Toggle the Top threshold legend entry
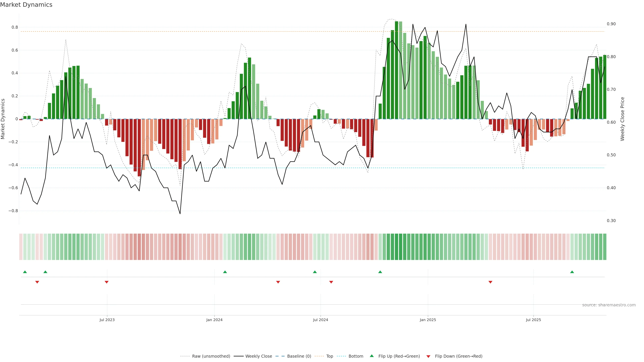Screen dimensions: 644x362 point(330,356)
